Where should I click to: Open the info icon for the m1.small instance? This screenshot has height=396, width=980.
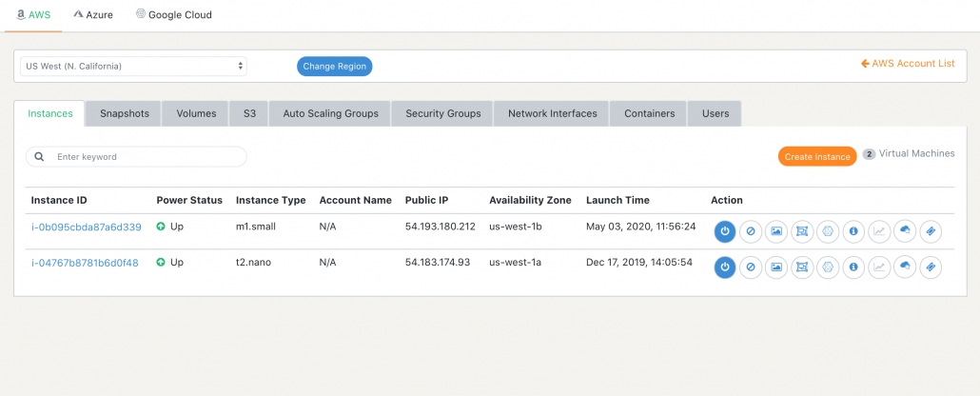pyautogui.click(x=853, y=231)
